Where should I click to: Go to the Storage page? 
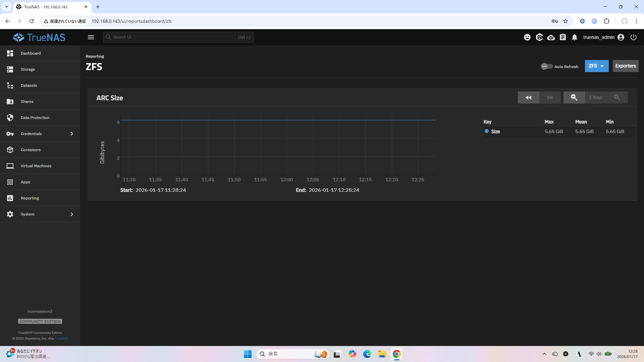28,69
